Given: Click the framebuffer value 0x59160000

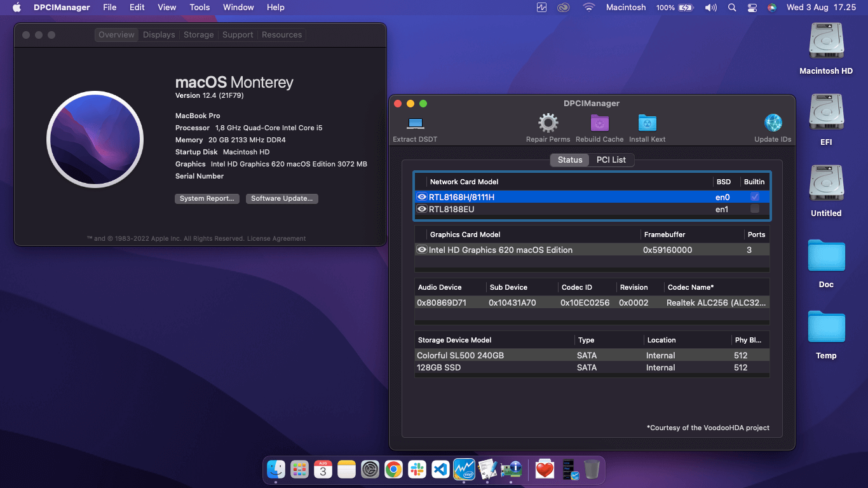Looking at the screenshot, I should point(668,250).
